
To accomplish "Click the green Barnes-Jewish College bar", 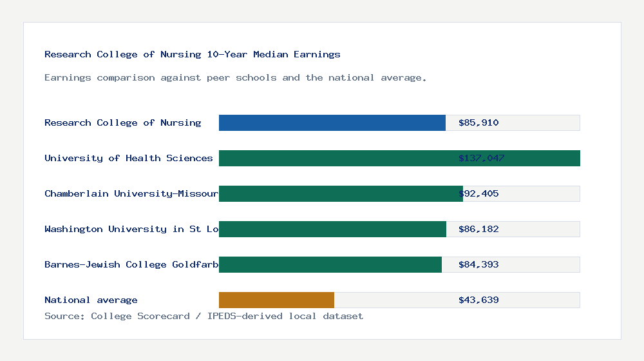I will [x=330, y=264].
